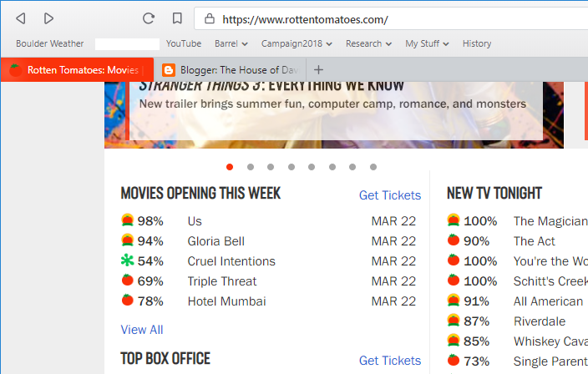Expand the Research bookmarks folder
Viewport: 588px width, 374px height.
pos(368,44)
